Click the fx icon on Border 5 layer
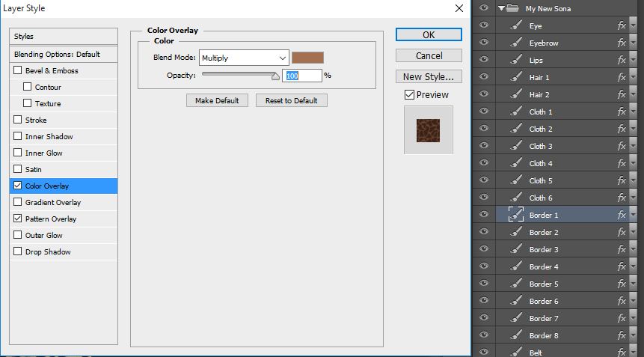 click(622, 284)
